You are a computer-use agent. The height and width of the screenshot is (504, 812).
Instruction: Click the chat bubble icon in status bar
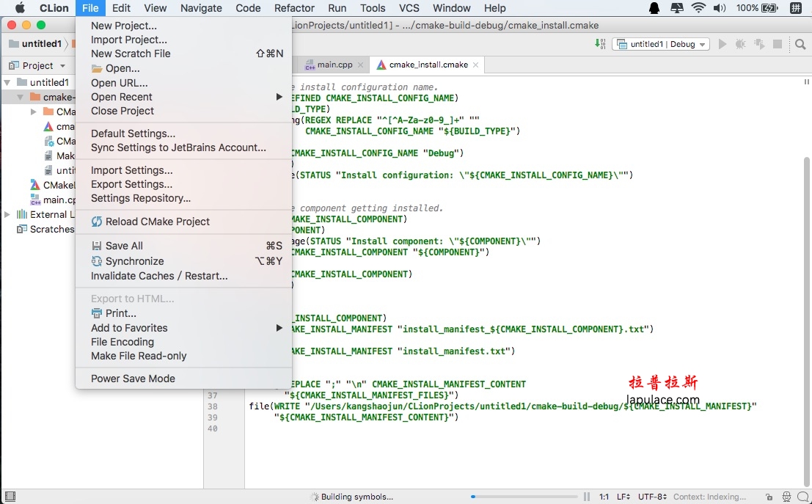[802, 497]
